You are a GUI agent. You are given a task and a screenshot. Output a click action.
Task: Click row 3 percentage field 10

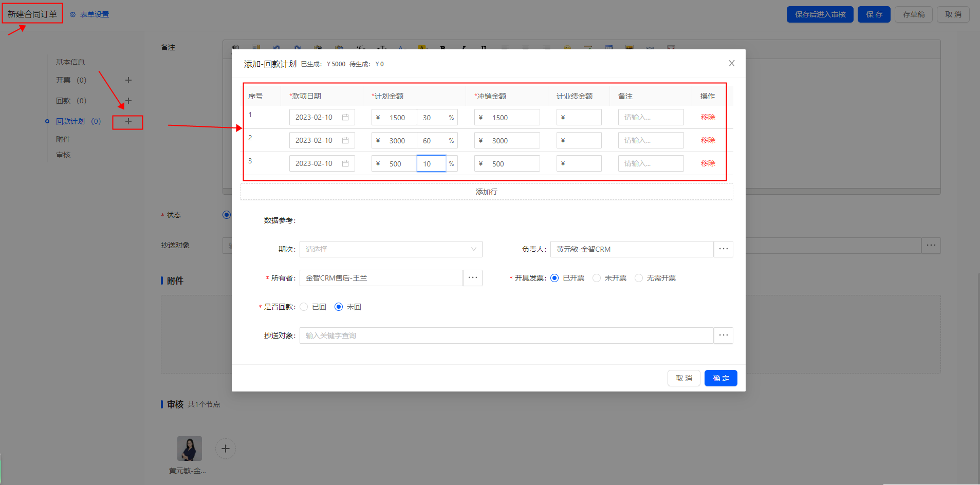coord(432,163)
